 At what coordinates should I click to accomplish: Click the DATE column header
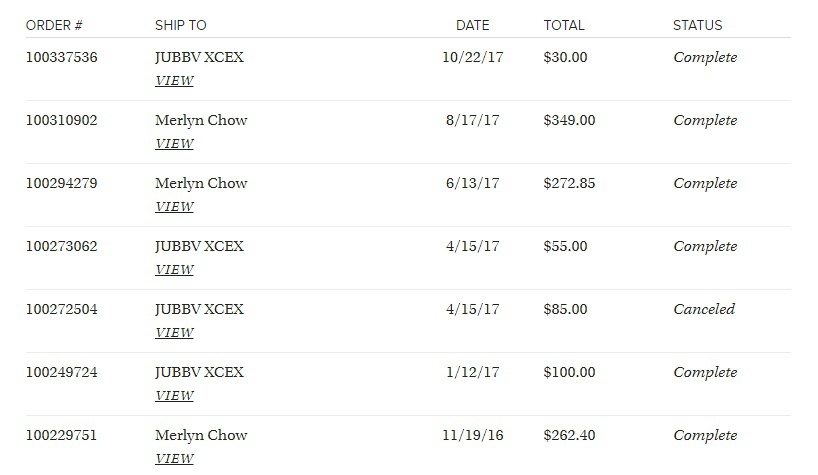tap(472, 25)
